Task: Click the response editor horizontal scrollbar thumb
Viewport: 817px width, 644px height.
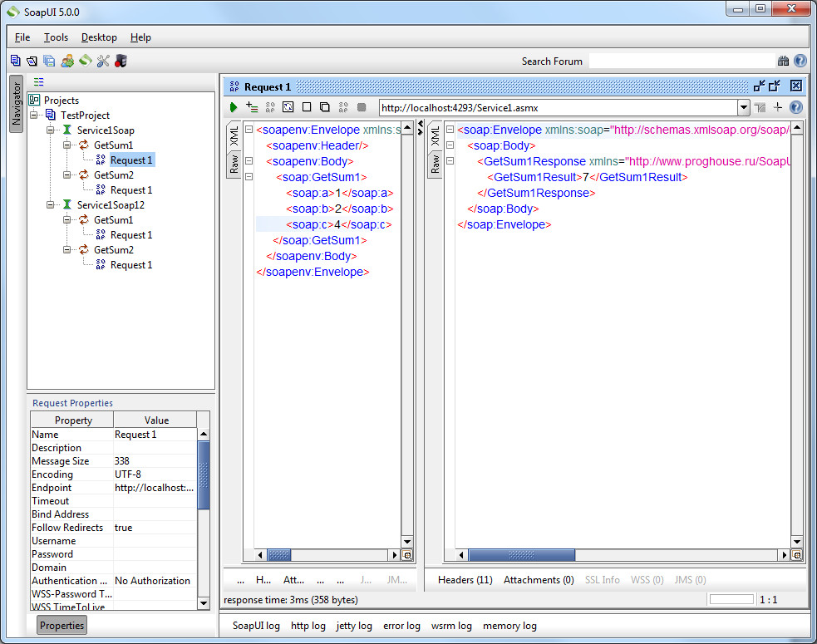Action: point(522,555)
